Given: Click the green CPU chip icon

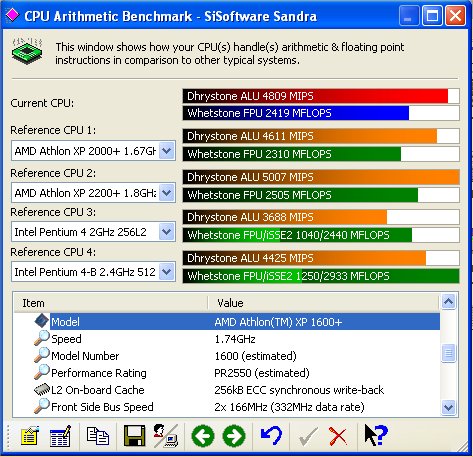Looking at the screenshot, I should pyautogui.click(x=27, y=51).
